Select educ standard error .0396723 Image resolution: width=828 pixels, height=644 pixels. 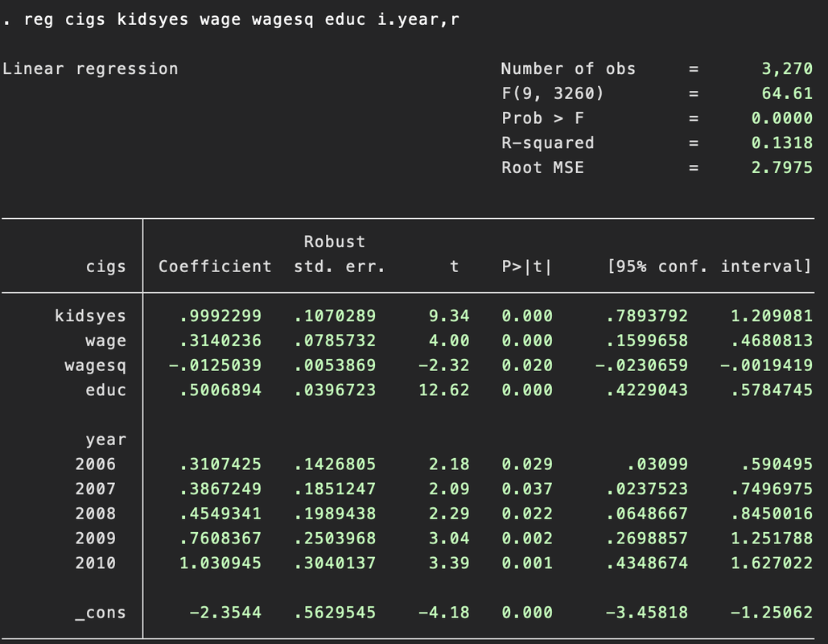[x=335, y=390]
